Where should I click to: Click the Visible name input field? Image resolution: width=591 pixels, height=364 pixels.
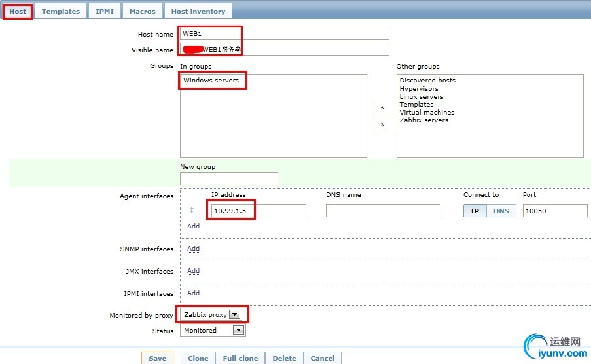click(285, 49)
